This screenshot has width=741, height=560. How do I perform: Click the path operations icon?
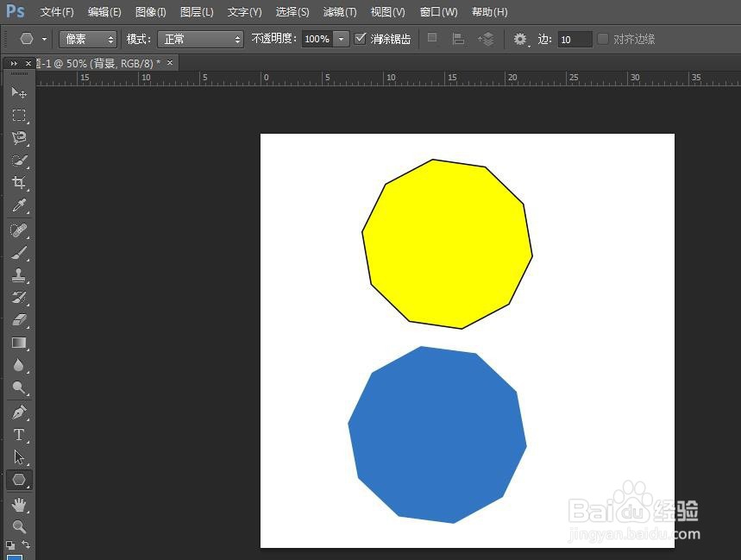(432, 38)
